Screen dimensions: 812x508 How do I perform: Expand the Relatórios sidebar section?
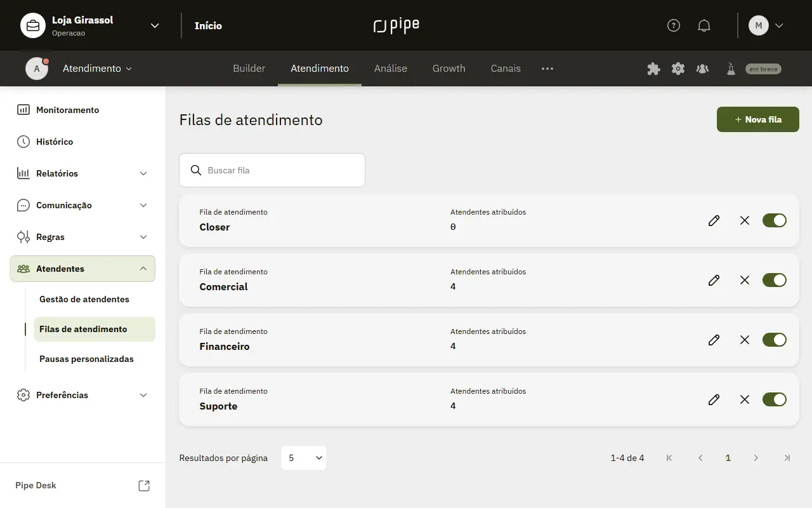[x=82, y=173]
